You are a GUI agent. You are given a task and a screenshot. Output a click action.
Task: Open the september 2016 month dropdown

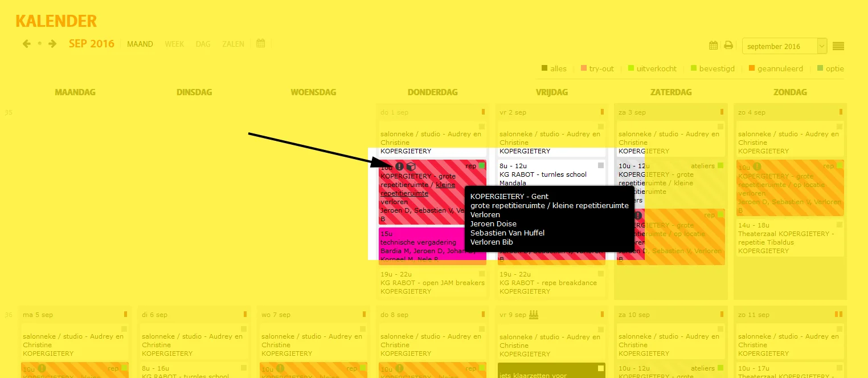coord(784,46)
